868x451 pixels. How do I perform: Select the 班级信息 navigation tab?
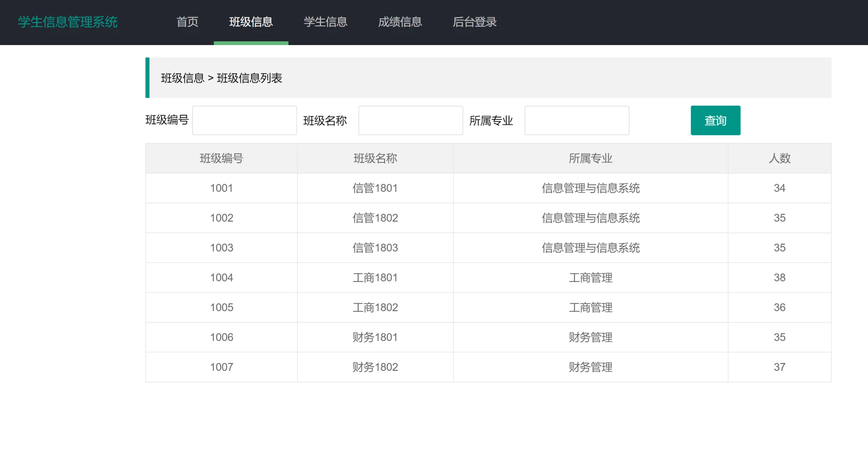click(x=251, y=22)
